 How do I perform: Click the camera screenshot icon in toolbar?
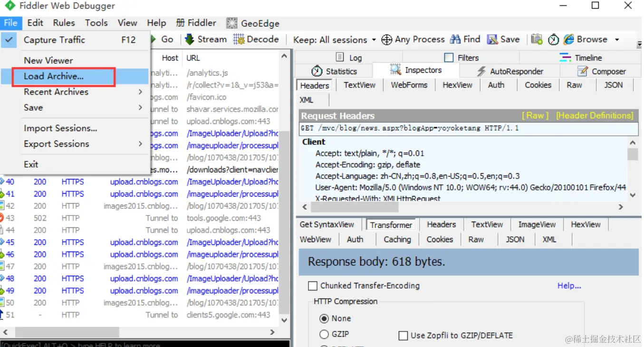click(537, 39)
